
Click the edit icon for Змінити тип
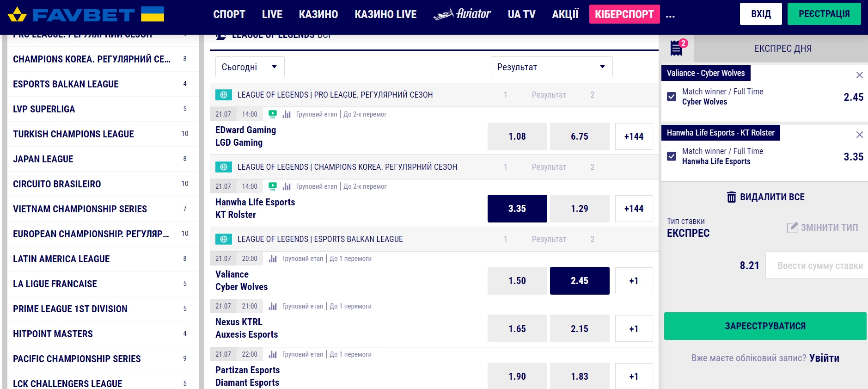pos(792,228)
